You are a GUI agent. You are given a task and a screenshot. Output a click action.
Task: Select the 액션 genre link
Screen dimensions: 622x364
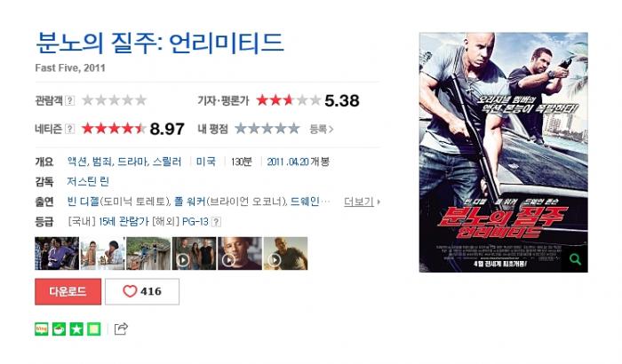[77, 162]
